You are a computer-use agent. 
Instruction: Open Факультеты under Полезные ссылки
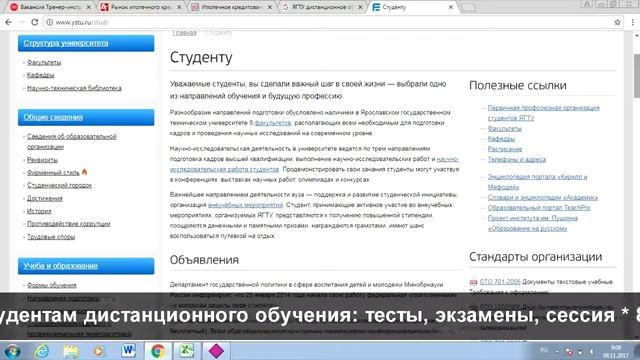505,129
